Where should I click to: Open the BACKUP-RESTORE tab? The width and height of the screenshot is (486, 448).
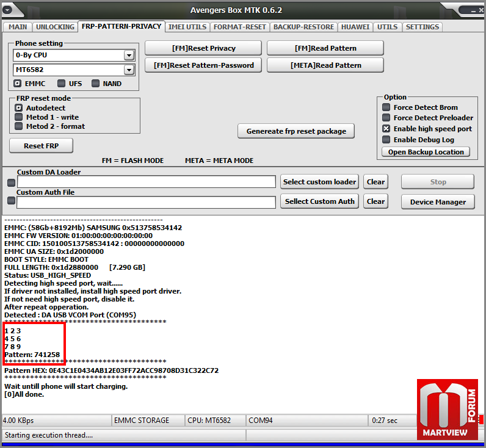303,27
